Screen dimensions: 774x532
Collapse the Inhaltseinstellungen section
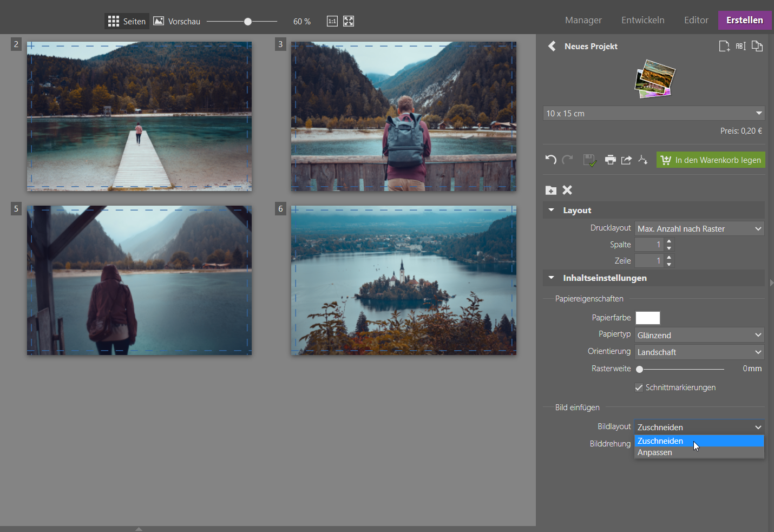(552, 278)
